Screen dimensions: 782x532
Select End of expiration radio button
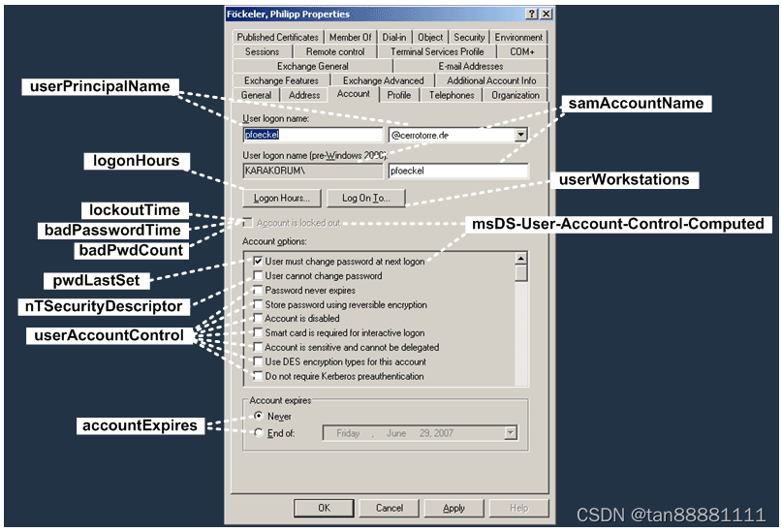click(x=259, y=433)
